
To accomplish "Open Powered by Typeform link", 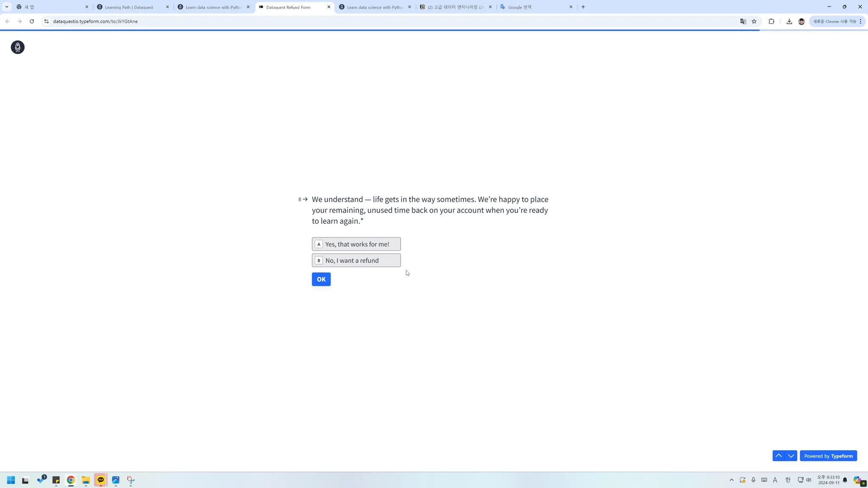I will (x=828, y=456).
